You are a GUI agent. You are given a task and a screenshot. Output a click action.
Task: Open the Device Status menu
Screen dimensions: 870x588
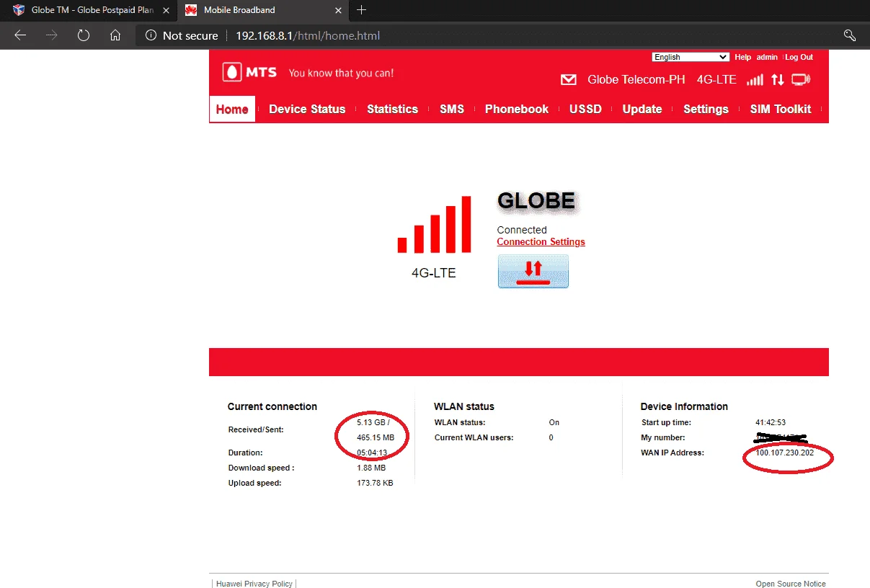[307, 109]
